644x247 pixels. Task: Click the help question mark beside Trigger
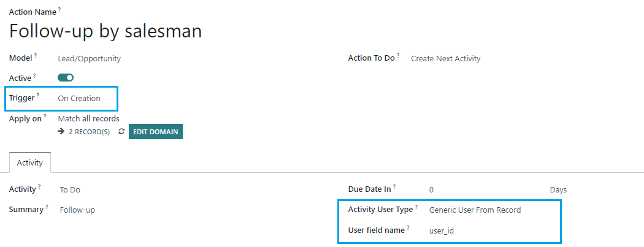(38, 95)
